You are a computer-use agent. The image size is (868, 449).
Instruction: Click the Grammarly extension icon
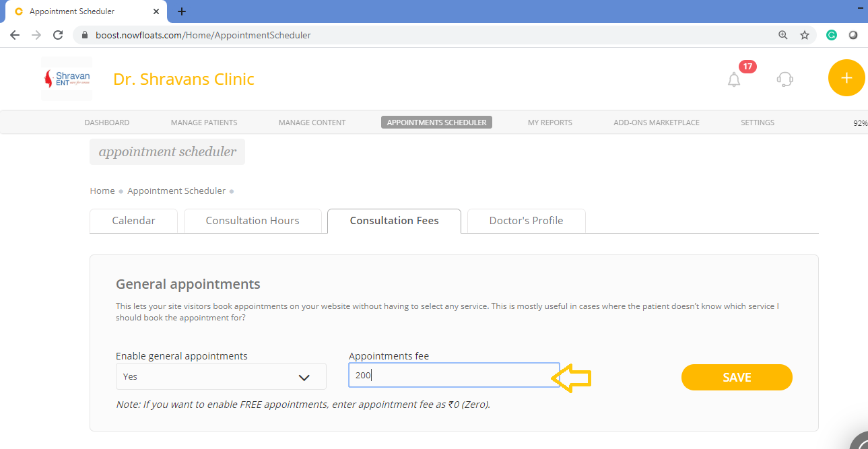[x=832, y=35]
